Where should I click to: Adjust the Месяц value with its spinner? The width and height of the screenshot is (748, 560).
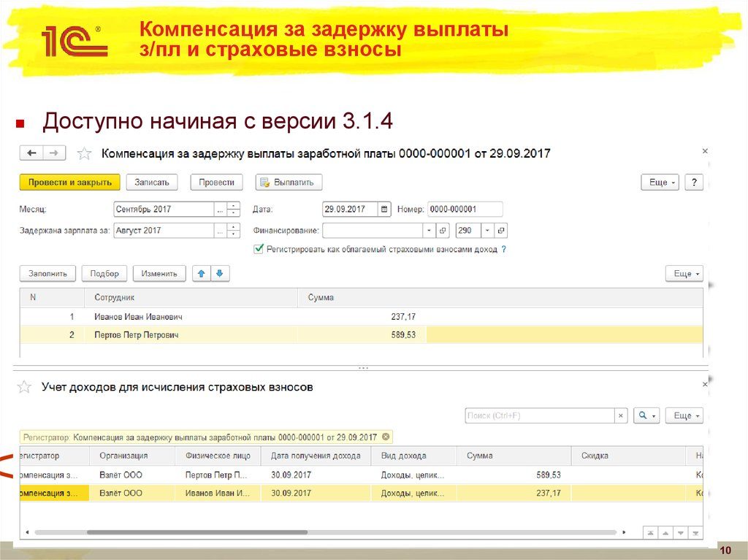pyautogui.click(x=233, y=209)
